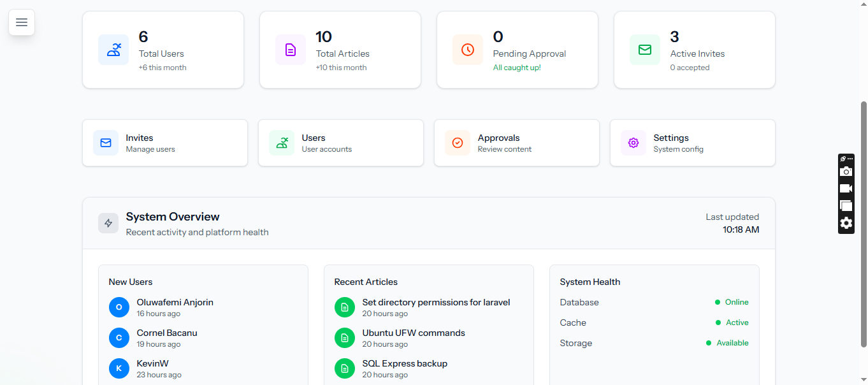Open the Users accounts quick action card
The width and height of the screenshot is (868, 385).
pos(340,143)
